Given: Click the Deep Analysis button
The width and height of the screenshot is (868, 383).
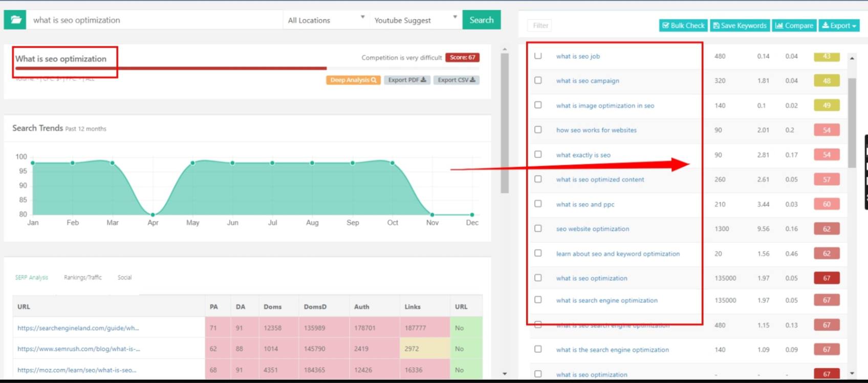Looking at the screenshot, I should (x=353, y=80).
